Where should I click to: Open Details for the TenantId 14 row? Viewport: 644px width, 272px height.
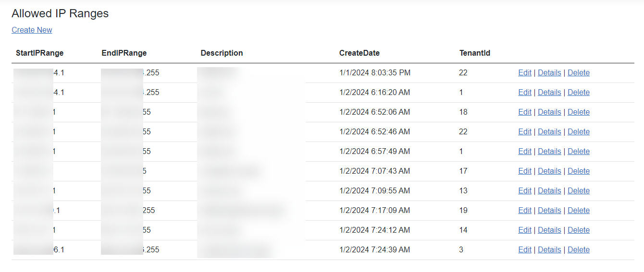(x=549, y=230)
